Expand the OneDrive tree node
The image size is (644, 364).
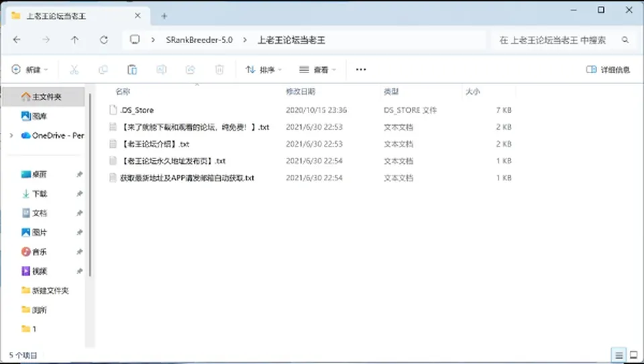coord(11,135)
